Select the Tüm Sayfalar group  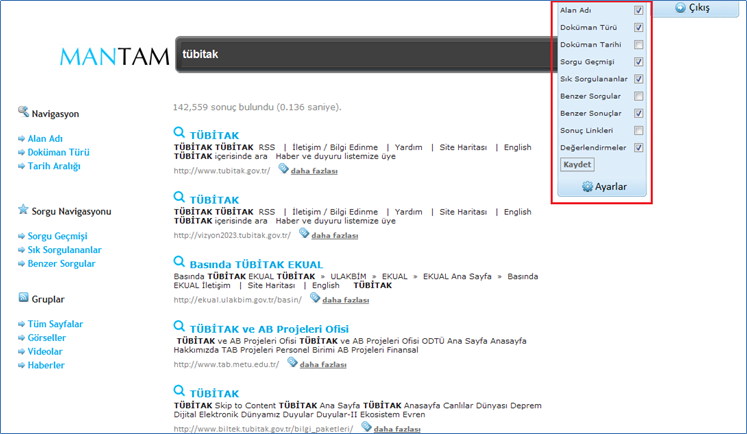point(55,324)
